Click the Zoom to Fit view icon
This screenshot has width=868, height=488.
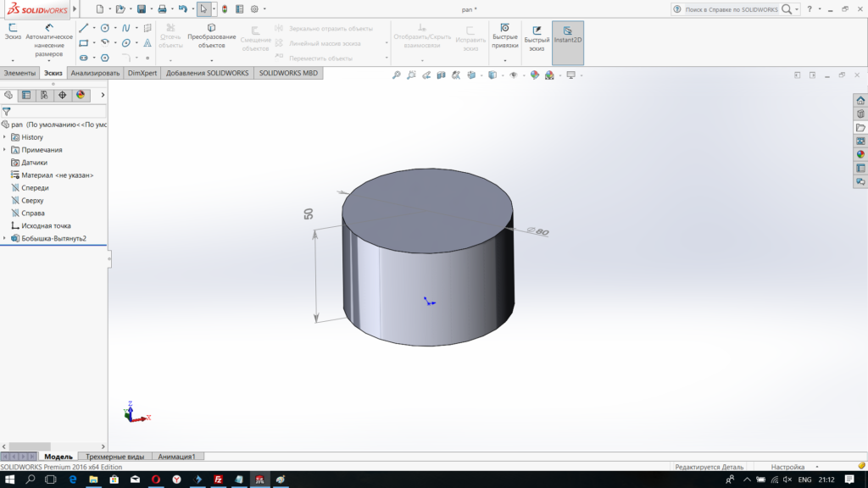397,75
